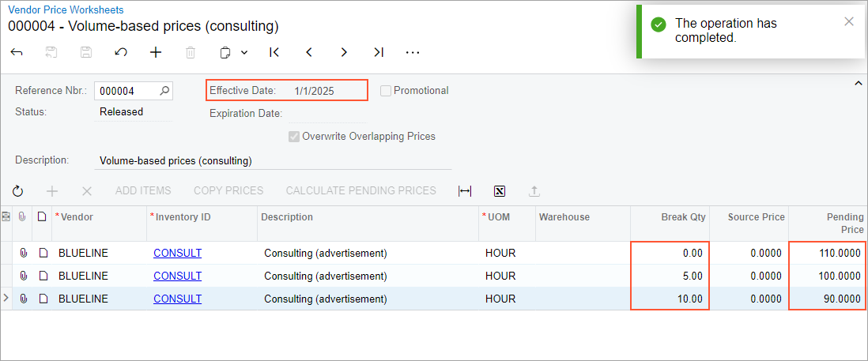Open CONSULT link in first row
Image resolution: width=868 pixels, height=361 pixels.
pyautogui.click(x=177, y=254)
